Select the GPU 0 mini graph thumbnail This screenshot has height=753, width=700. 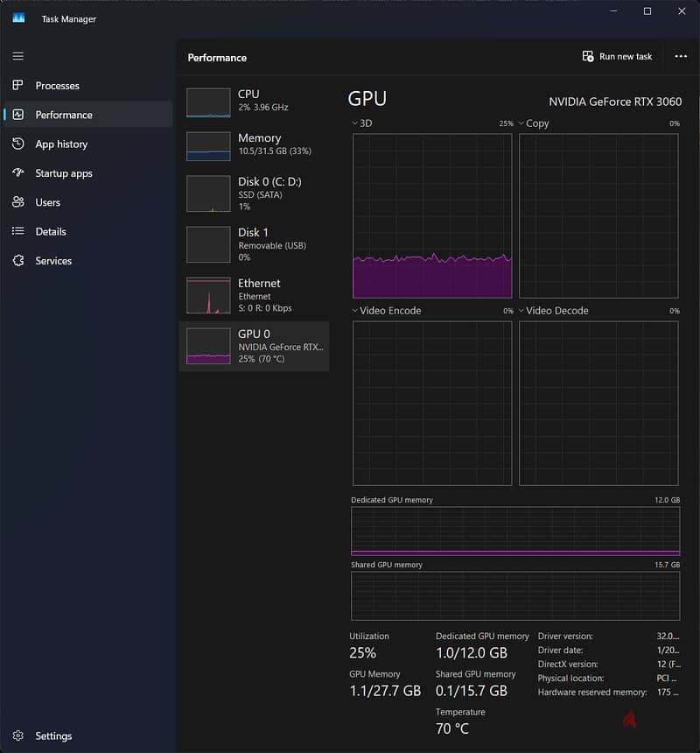tap(208, 346)
